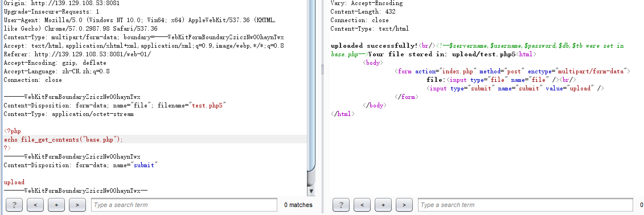Open help button in response search bar
This screenshot has width=644, height=215.
[341, 205]
